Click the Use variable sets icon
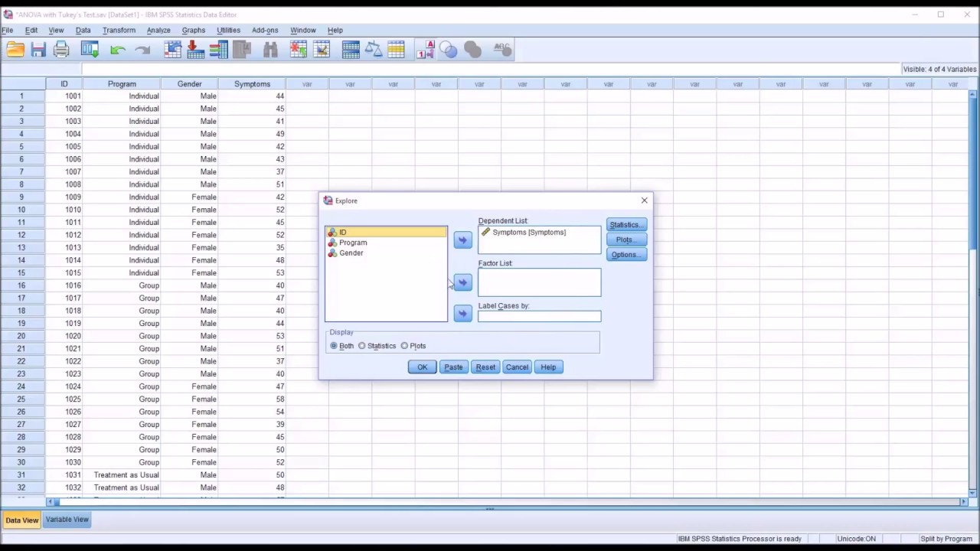 [x=449, y=50]
